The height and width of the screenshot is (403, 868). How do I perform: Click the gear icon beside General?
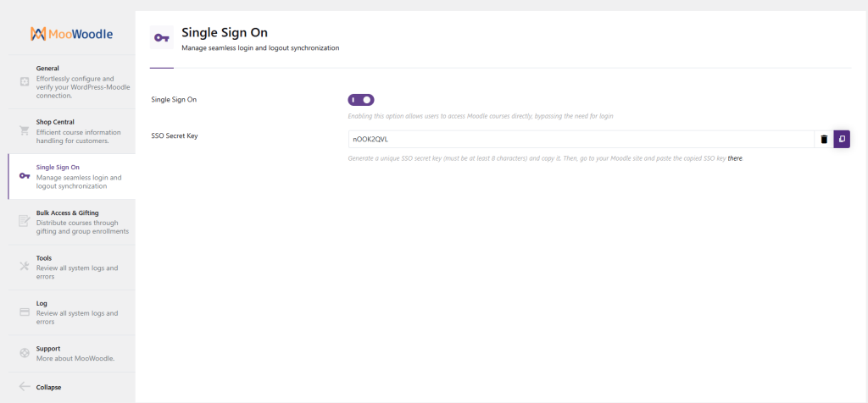coord(25,82)
